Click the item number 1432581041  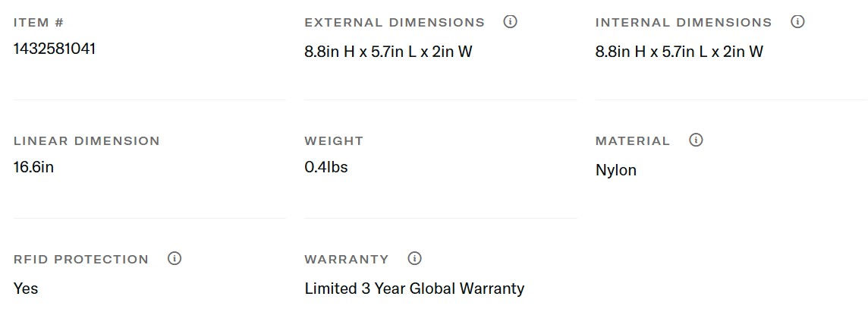55,49
